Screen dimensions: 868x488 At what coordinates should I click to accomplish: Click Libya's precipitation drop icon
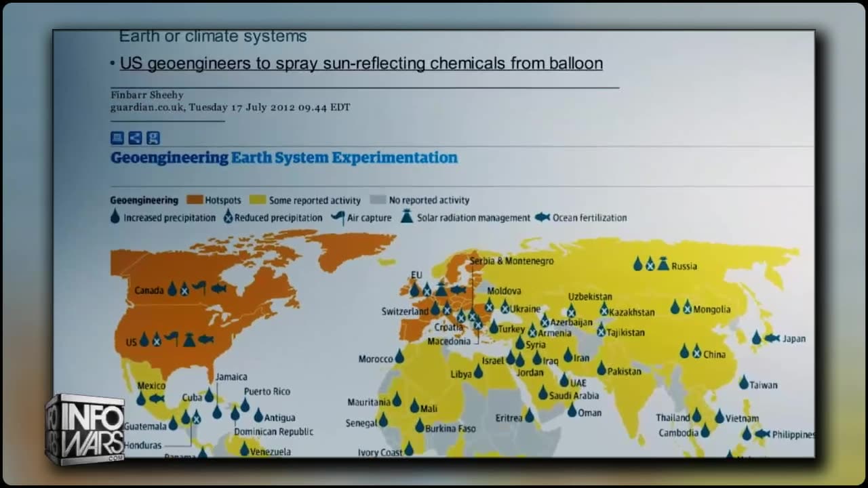pyautogui.click(x=478, y=371)
